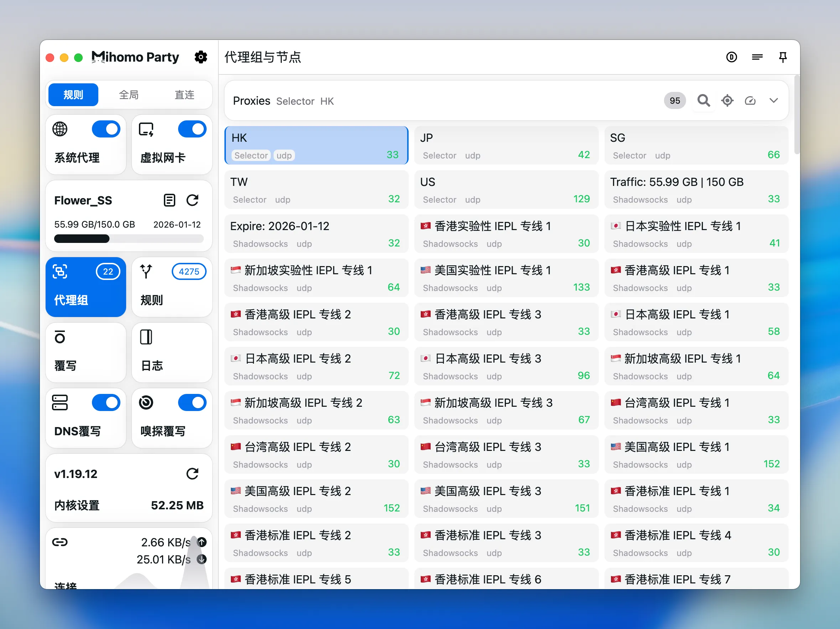Toggle the 嗅探覆写 sniffing switch
840x629 pixels.
coord(192,402)
